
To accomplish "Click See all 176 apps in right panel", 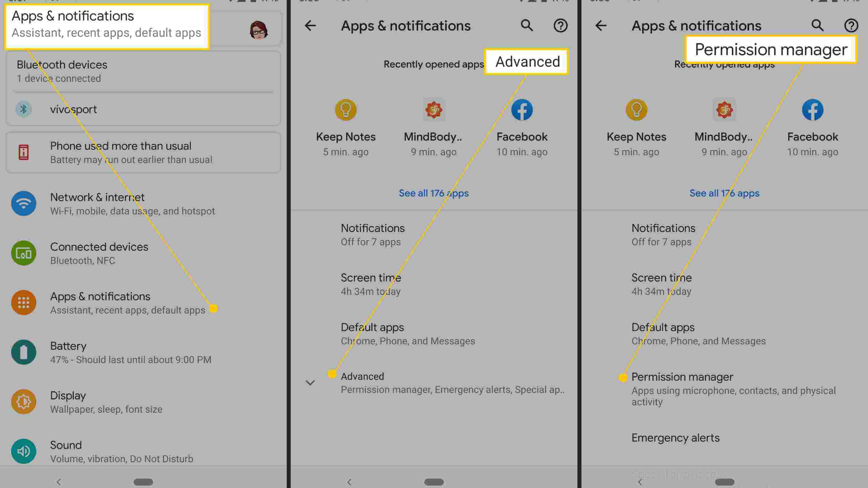I will click(724, 193).
